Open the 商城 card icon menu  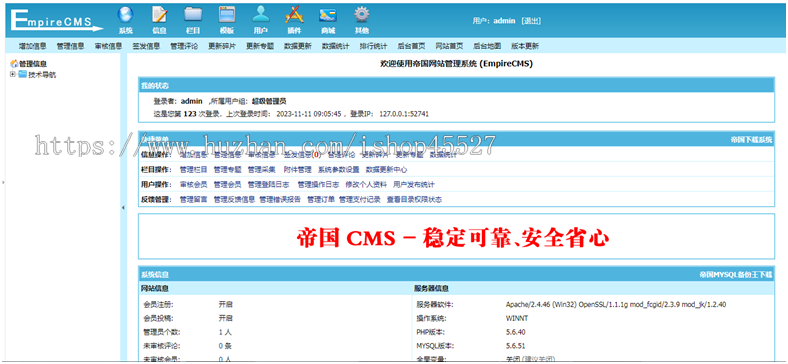(328, 20)
